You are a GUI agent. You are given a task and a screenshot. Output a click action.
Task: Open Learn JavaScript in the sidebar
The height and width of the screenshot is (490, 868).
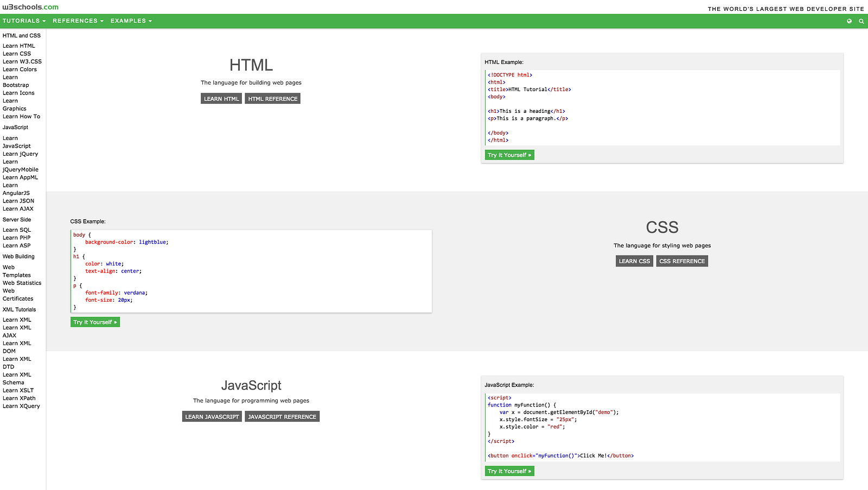(x=17, y=142)
